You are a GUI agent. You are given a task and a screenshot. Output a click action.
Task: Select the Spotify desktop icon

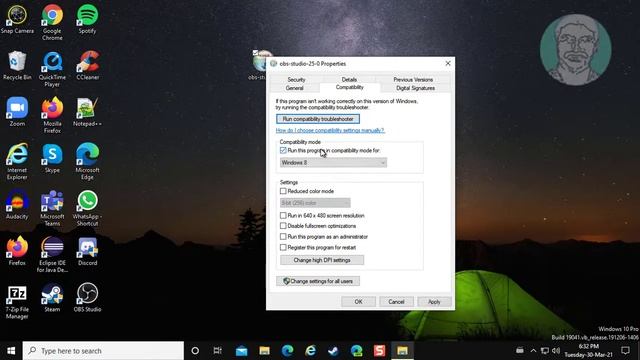[x=87, y=19]
